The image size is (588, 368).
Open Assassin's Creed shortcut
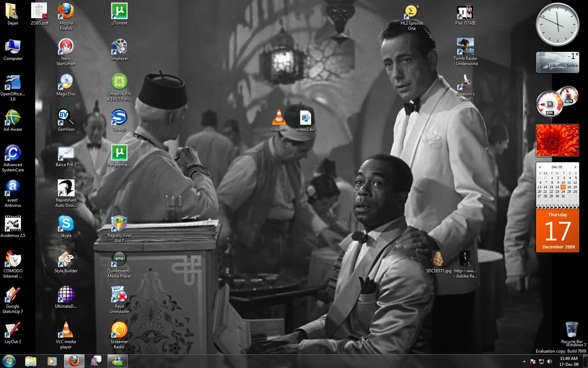[465, 87]
